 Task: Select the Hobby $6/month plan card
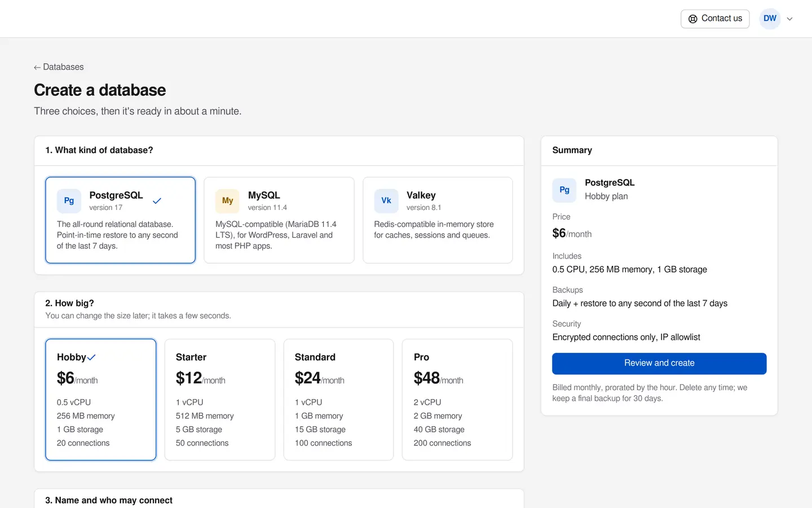[x=101, y=400]
